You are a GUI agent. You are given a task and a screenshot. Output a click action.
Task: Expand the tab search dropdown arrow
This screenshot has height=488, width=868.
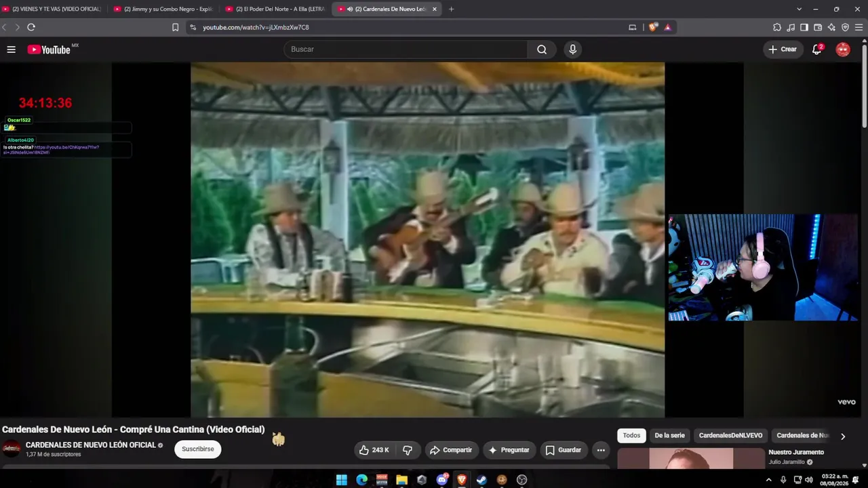pos(799,9)
